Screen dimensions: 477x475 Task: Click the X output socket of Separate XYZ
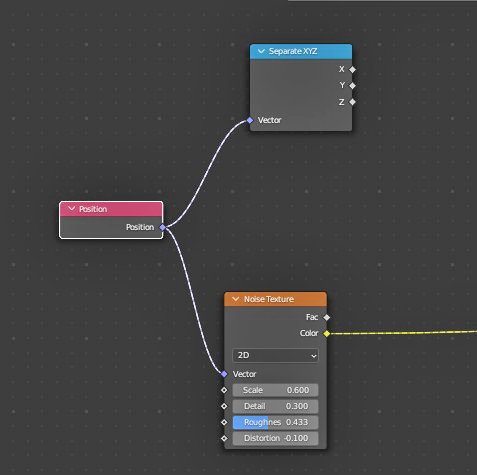coord(352,69)
